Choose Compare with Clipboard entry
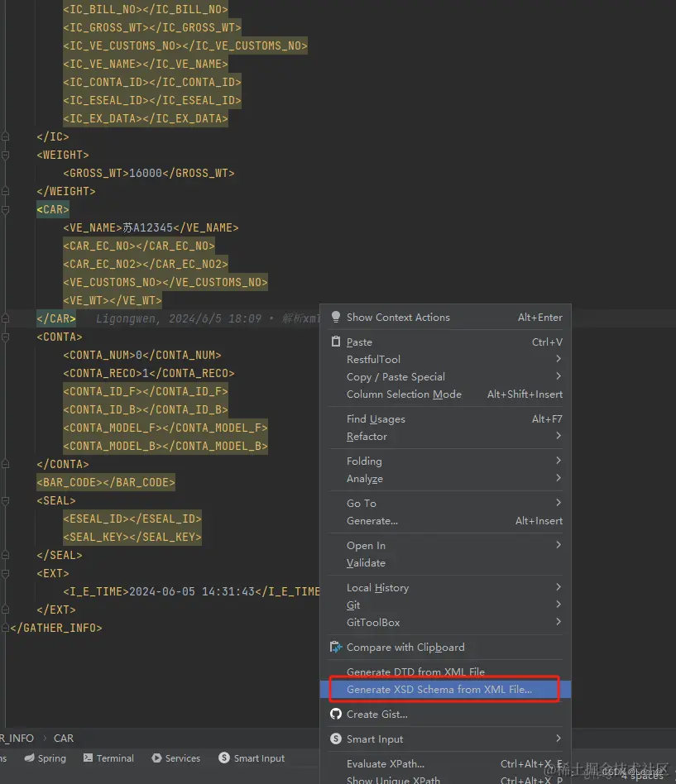This screenshot has width=676, height=784. (x=445, y=647)
